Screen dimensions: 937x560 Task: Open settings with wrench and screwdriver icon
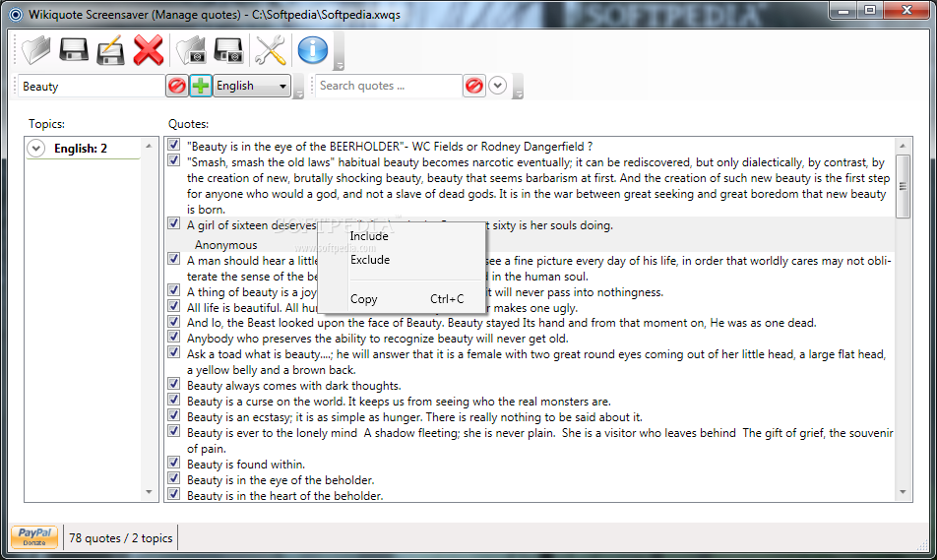click(x=270, y=50)
